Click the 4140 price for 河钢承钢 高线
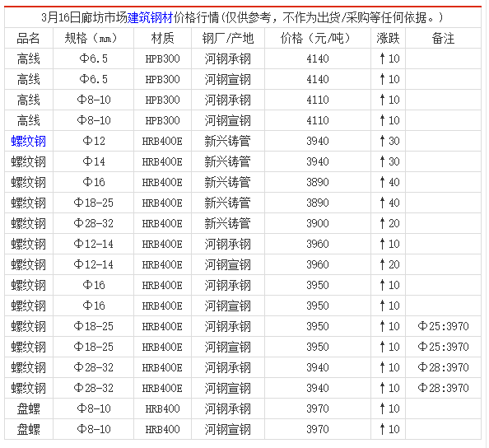Image resolution: width=489 pixels, height=448 pixels. pyautogui.click(x=318, y=58)
